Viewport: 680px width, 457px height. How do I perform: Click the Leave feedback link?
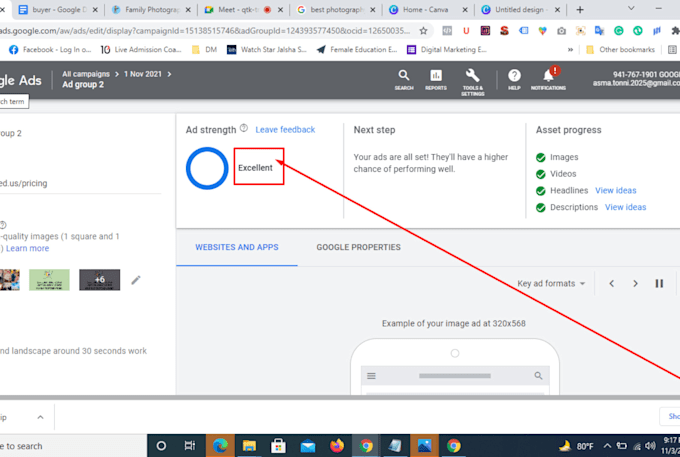(x=285, y=130)
